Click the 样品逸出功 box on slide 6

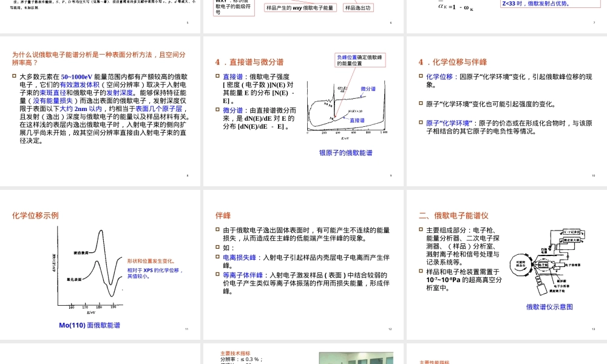(358, 8)
